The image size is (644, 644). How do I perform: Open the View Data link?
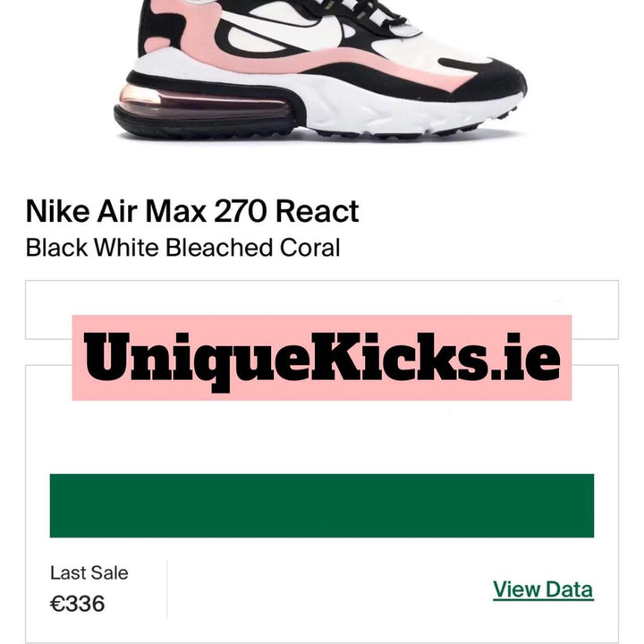543,589
